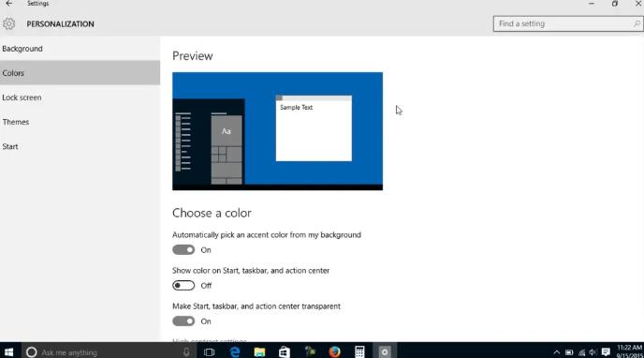
Task: Select the Background category
Action: pyautogui.click(x=80, y=49)
